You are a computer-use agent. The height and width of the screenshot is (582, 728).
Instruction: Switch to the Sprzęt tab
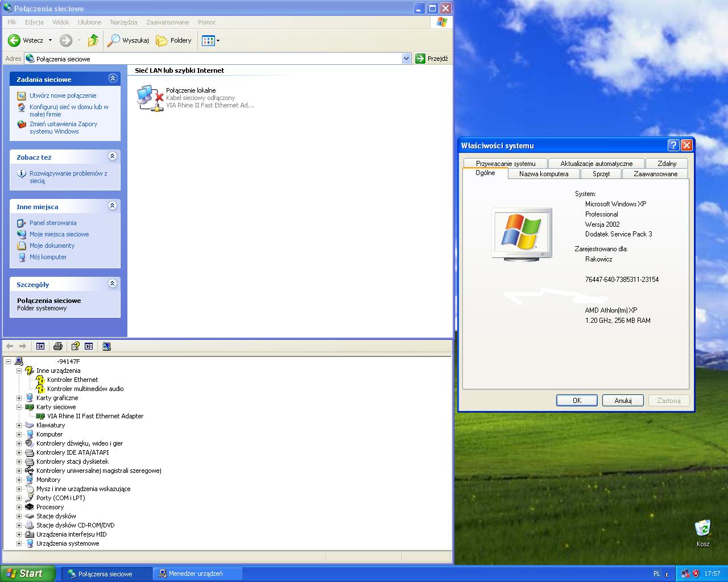tap(601, 174)
